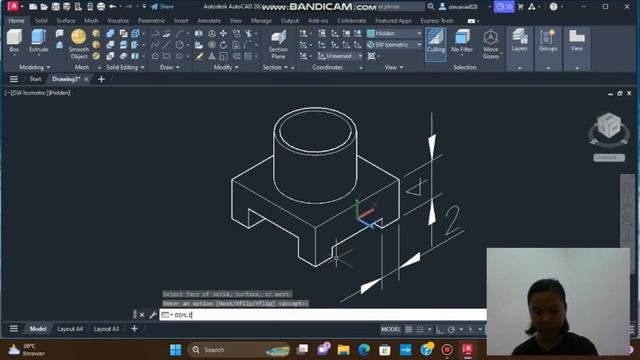Screen dimensions: 640x360
Task: Open the Solid ribbon tab
Action: pos(41,20)
